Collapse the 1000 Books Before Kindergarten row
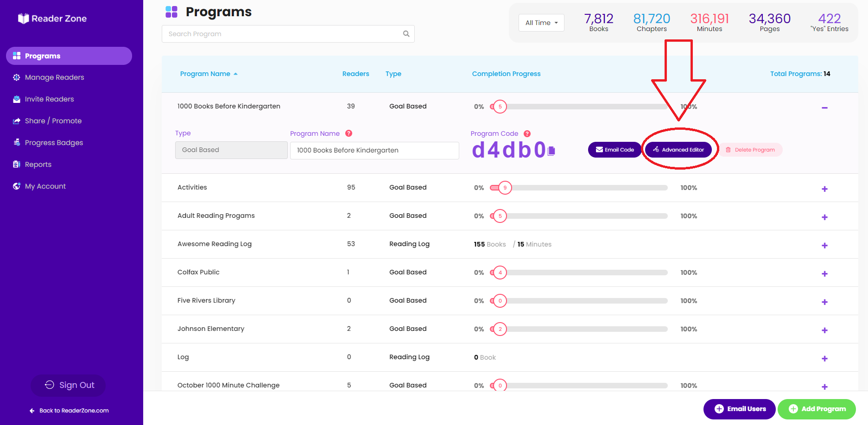The height and width of the screenshot is (425, 868). (824, 108)
